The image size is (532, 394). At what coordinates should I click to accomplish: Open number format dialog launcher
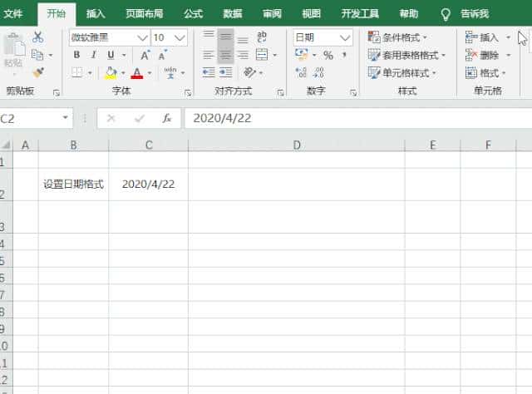pos(353,92)
